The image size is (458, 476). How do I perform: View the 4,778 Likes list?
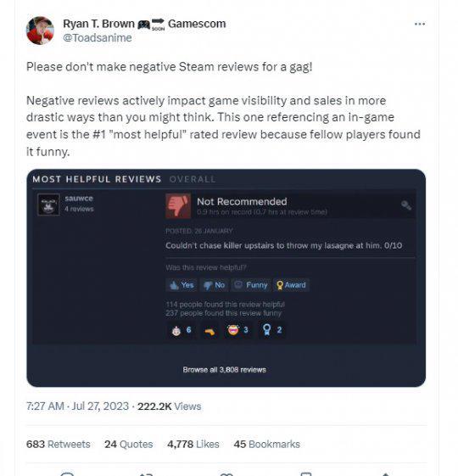coord(193,444)
